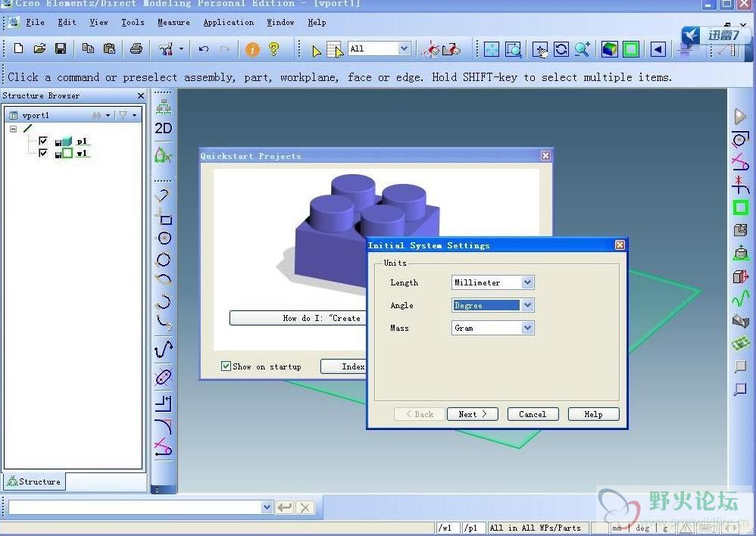Open the Help menu
The image size is (756, 536).
[x=317, y=22]
